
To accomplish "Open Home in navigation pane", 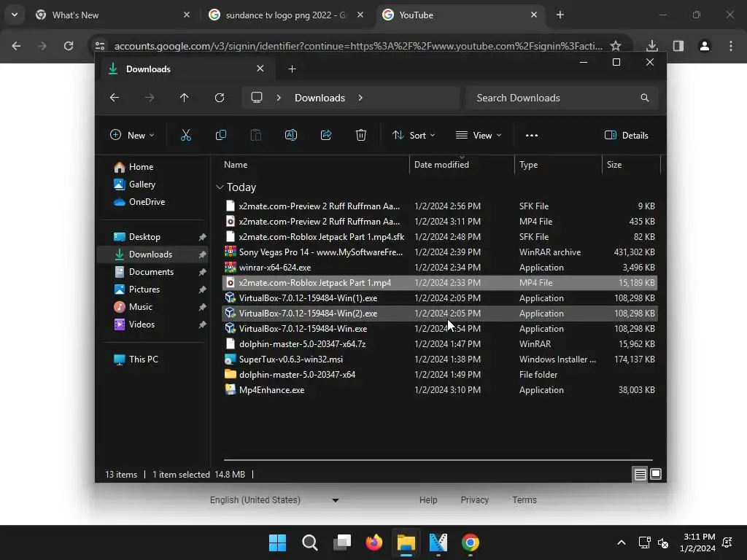I will (141, 167).
